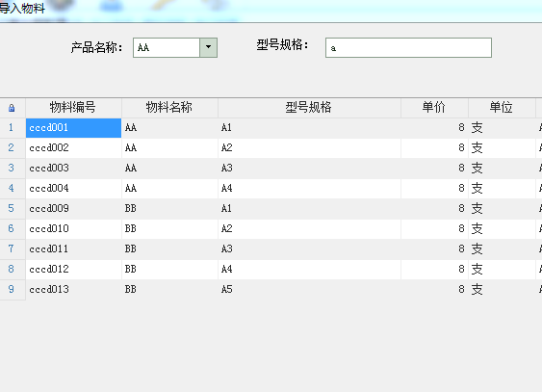The width and height of the screenshot is (542, 392).
Task: Select cell cccd004
Action: coord(73,189)
